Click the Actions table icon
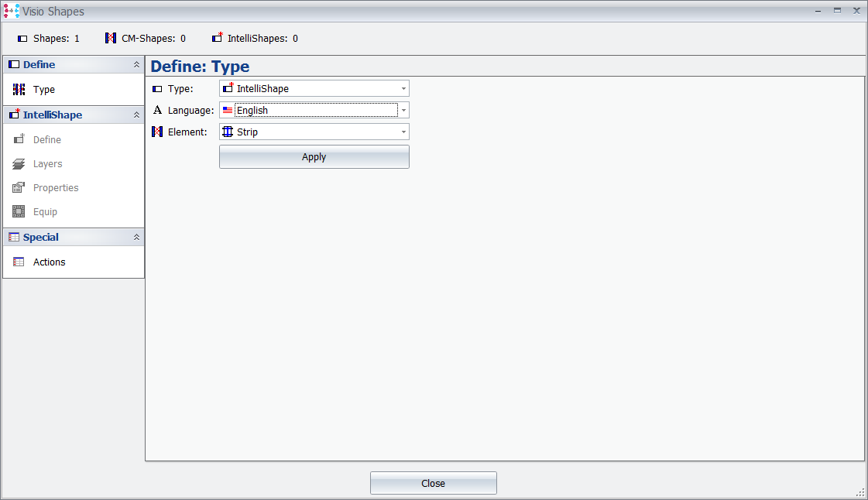The image size is (868, 500). click(19, 262)
